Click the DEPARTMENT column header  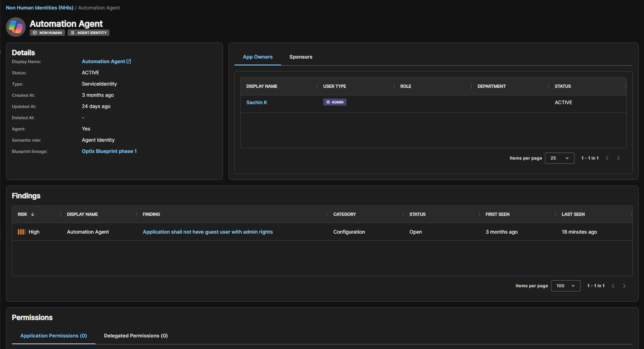pos(492,86)
